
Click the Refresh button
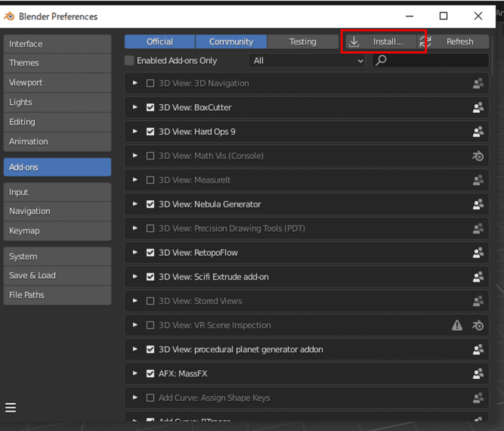pyautogui.click(x=459, y=42)
